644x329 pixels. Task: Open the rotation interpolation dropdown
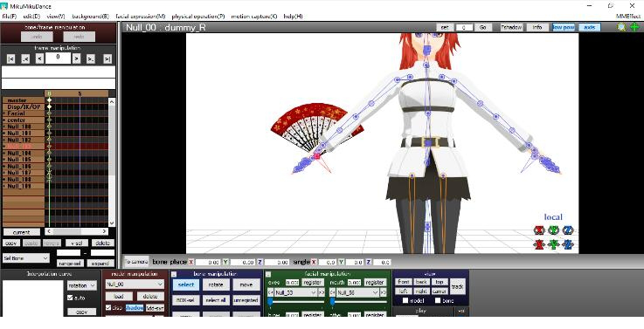(82, 285)
